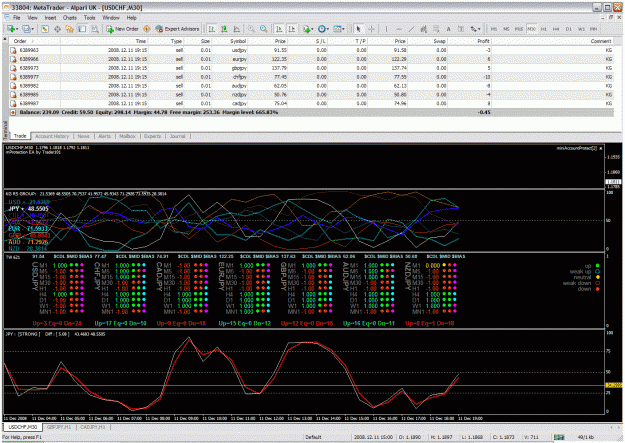
Task: Expand the Periods dropdown arrow
Action: point(328,29)
